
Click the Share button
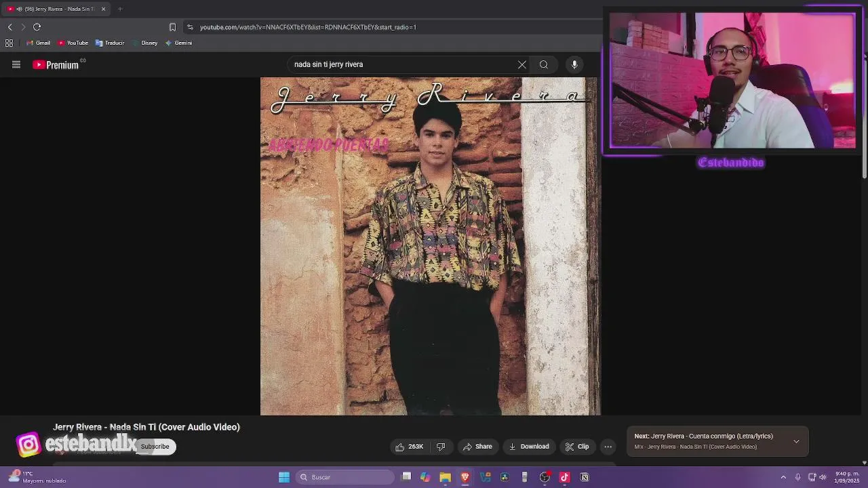(x=477, y=447)
